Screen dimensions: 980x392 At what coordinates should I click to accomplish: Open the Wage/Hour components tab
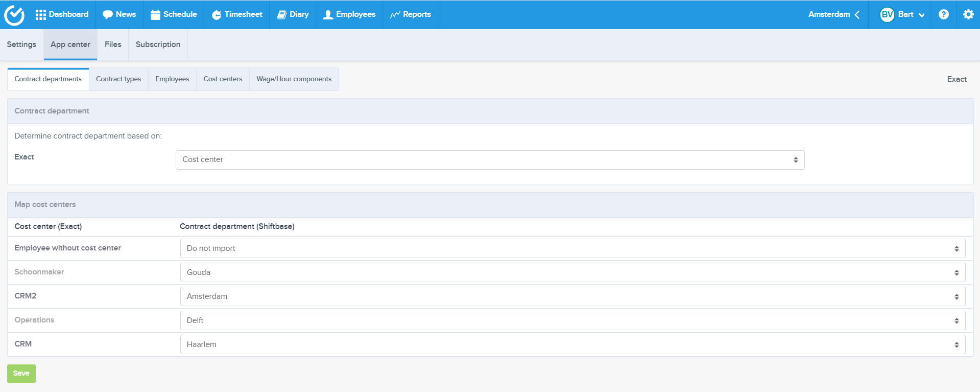(x=294, y=79)
